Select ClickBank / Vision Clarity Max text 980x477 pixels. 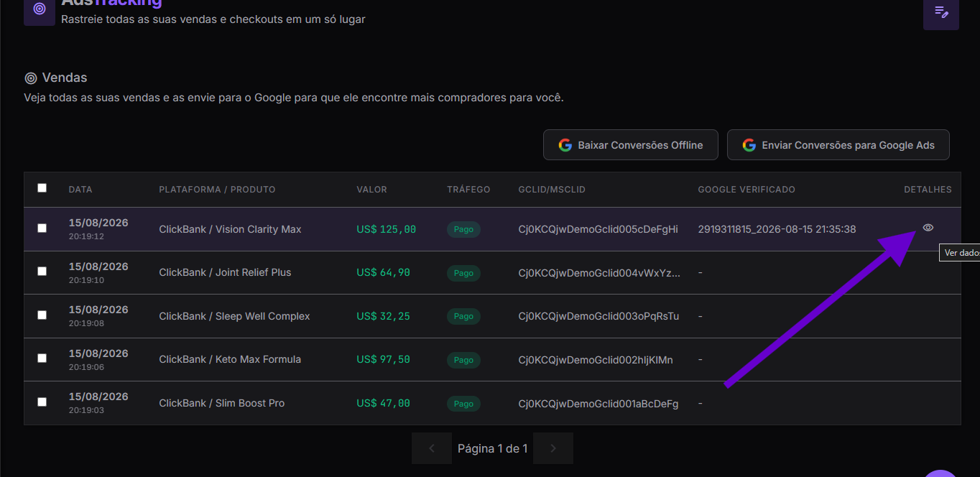point(230,229)
